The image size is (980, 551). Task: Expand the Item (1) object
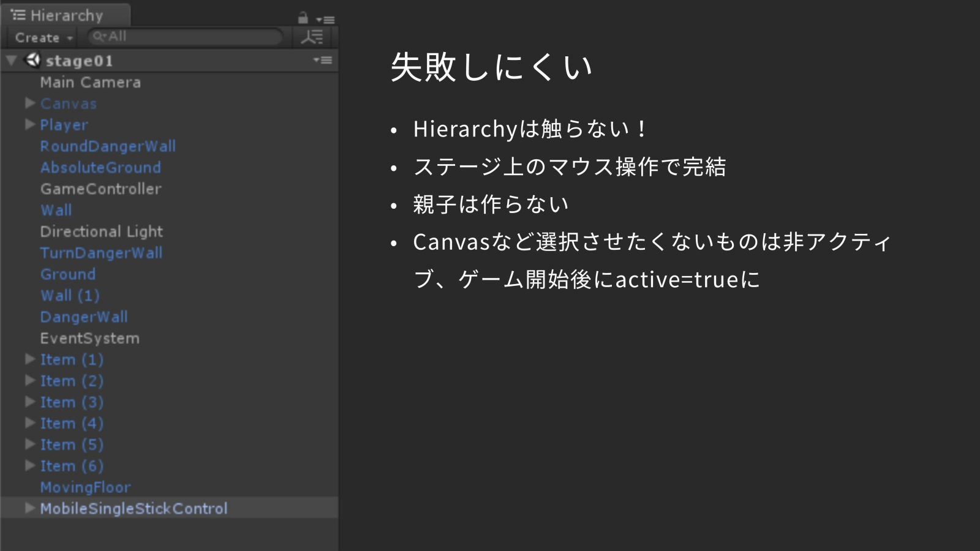(x=29, y=359)
